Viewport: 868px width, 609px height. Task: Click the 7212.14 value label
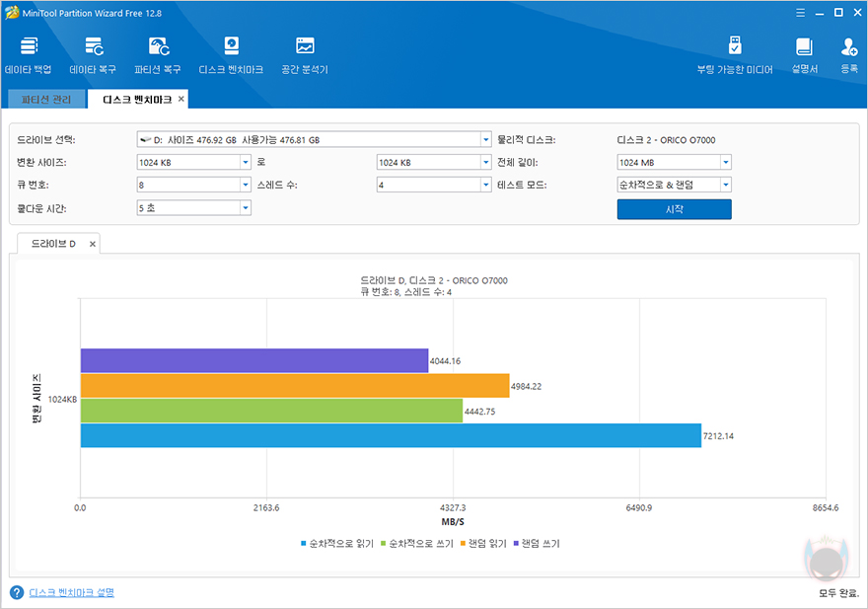[x=718, y=436]
